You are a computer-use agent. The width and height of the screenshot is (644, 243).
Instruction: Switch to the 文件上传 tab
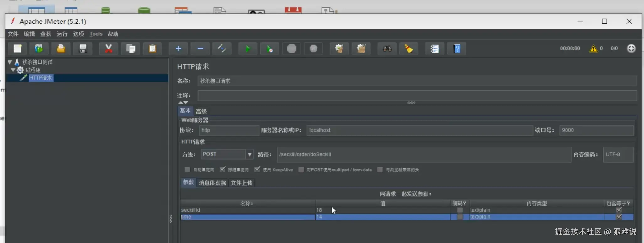click(x=242, y=183)
